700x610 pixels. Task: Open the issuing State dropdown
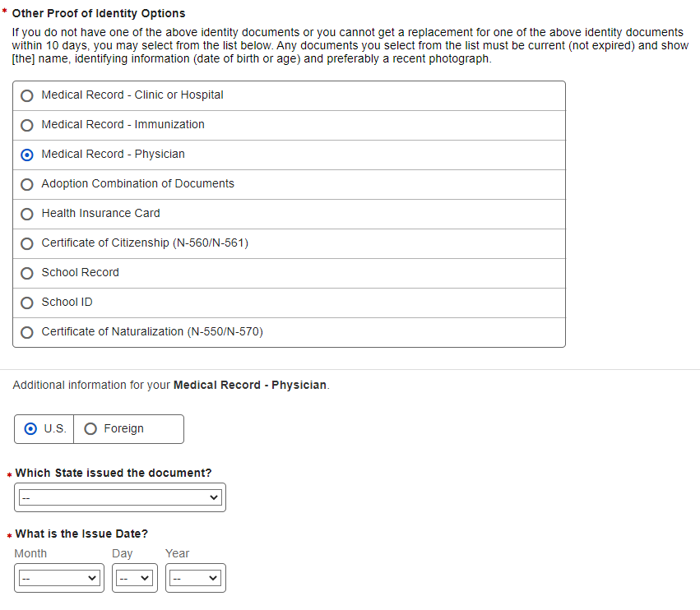tap(120, 497)
